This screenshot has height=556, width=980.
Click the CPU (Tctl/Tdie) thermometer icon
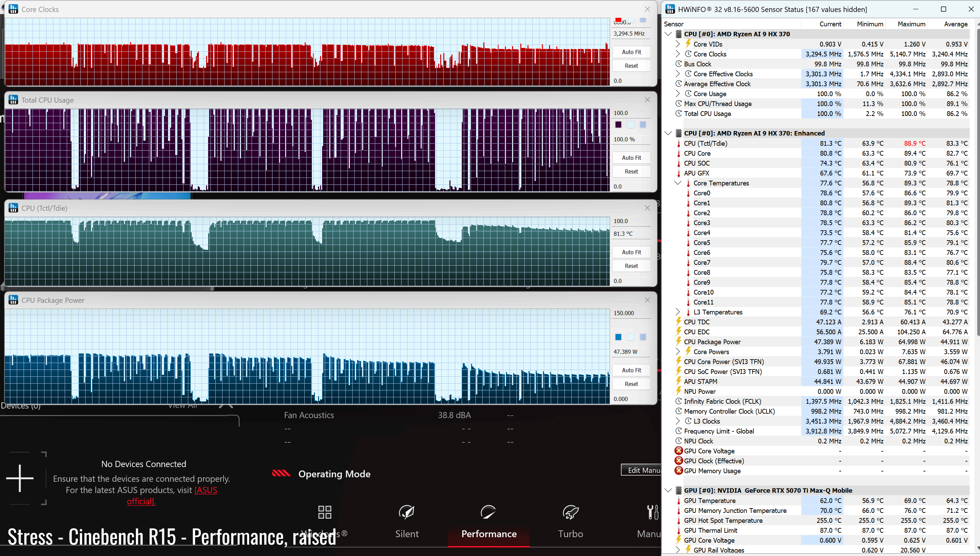click(x=679, y=143)
